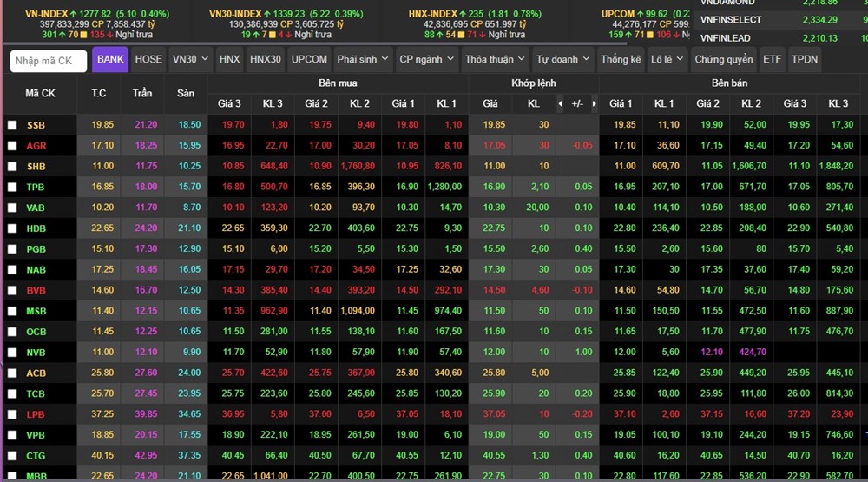Image resolution: width=868 pixels, height=482 pixels.
Task: Click ACB matched price 25.80
Action: (x=495, y=373)
